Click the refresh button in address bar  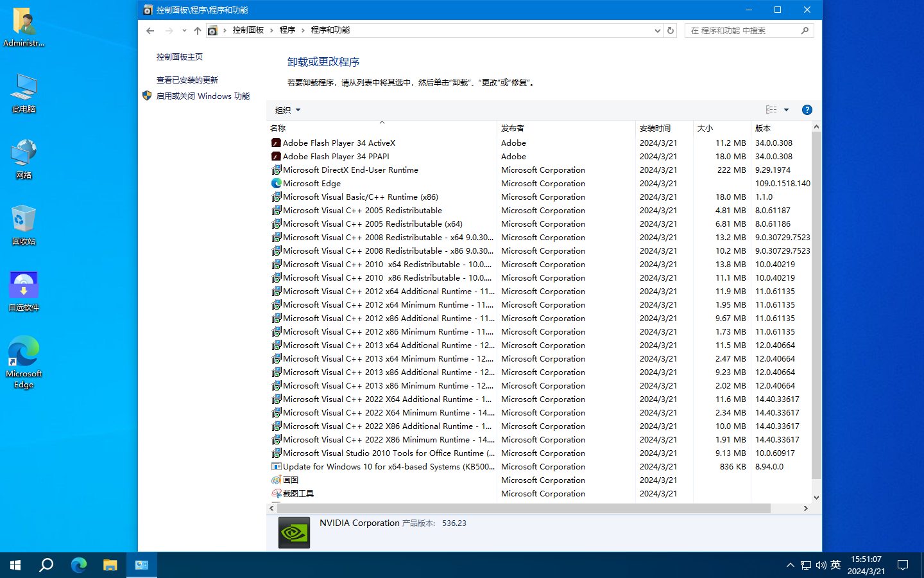(671, 30)
